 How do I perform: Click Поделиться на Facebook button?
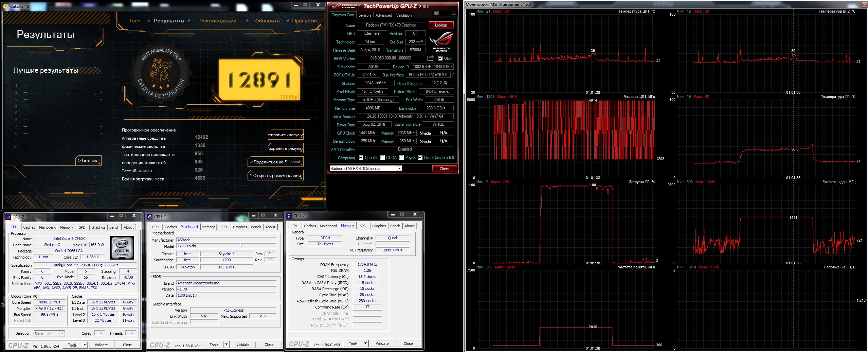[x=275, y=162]
